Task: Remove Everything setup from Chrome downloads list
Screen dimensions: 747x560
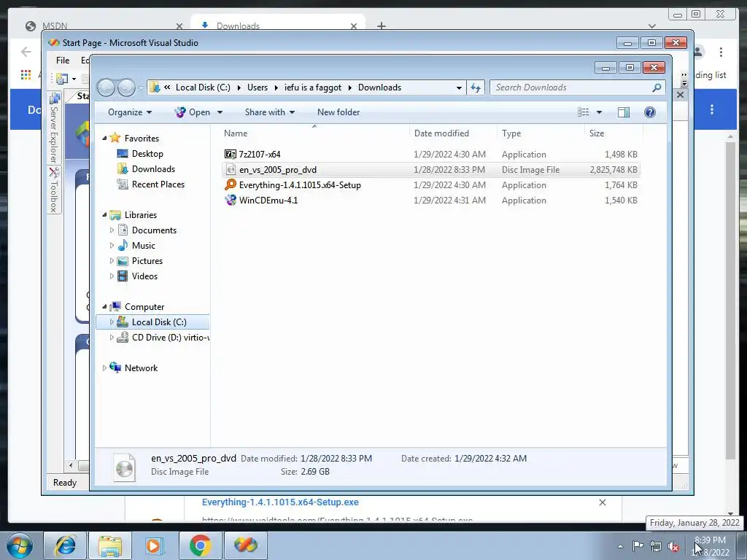Action: 602,502
